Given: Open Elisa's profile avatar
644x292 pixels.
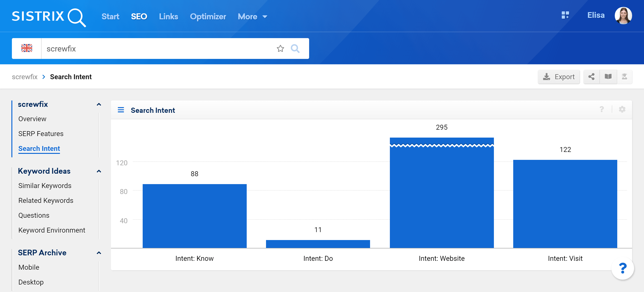Looking at the screenshot, I should [623, 16].
